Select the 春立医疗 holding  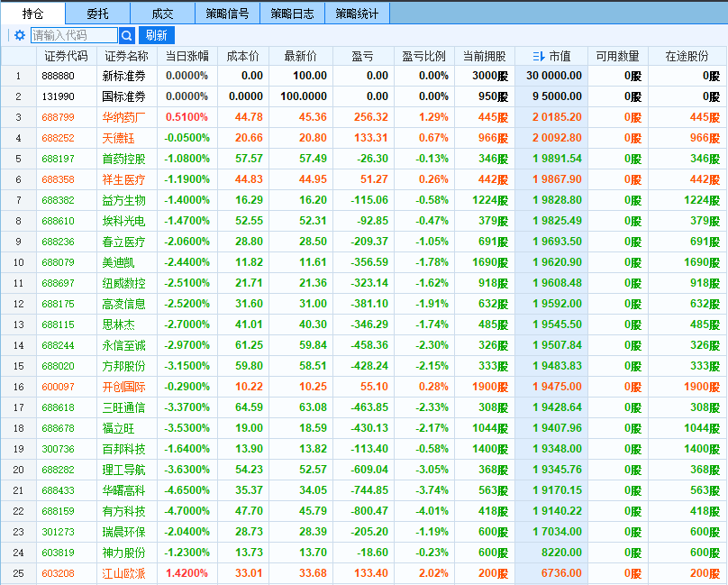click(x=124, y=242)
